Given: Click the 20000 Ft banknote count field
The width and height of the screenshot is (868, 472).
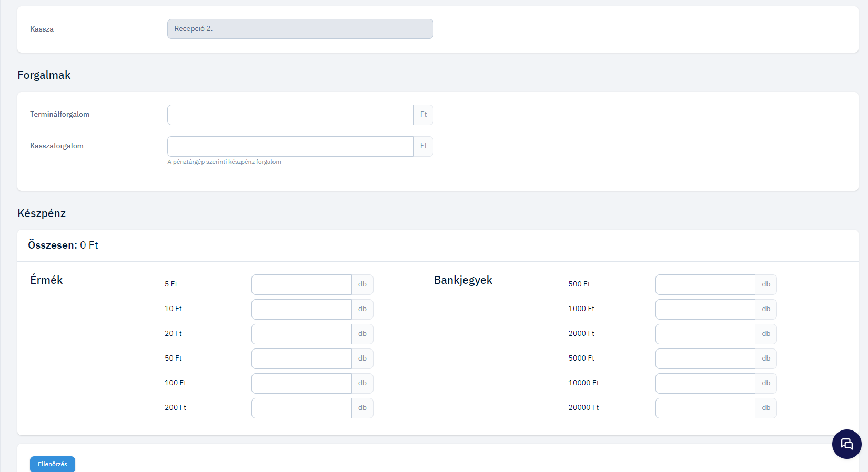Looking at the screenshot, I should coord(705,408).
